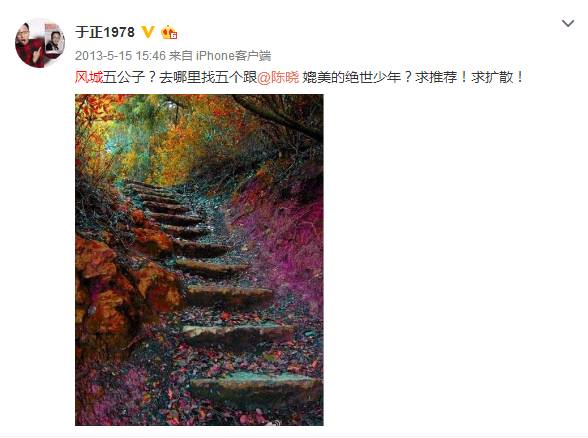Click the orange crown membership badge
Viewport: 588px width, 438px height.
[x=169, y=33]
